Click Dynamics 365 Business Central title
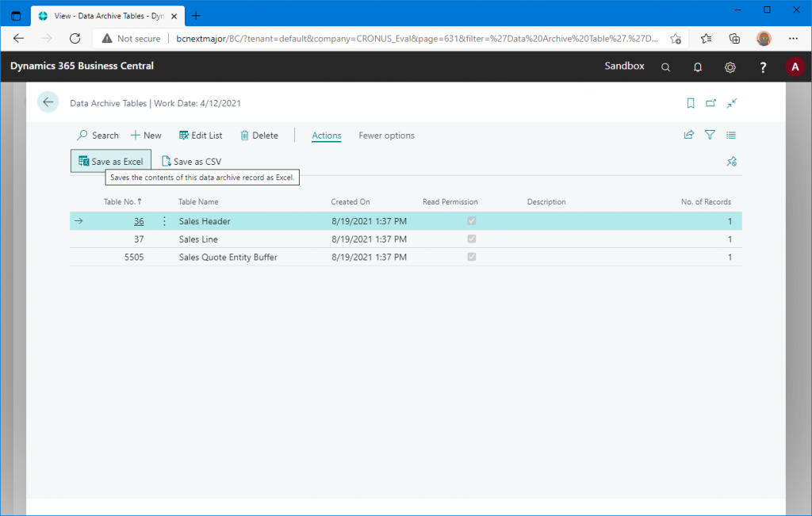 pos(82,66)
